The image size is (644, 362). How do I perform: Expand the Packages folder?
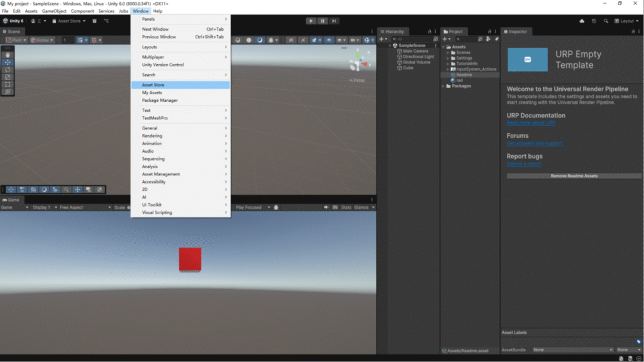[x=443, y=86]
